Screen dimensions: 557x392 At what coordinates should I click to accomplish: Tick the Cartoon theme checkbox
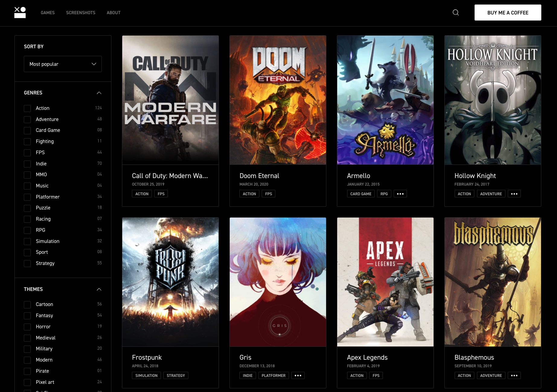[27, 304]
